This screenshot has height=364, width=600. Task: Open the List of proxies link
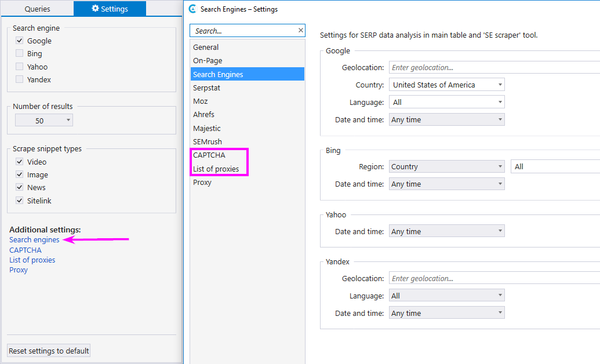pos(32,260)
